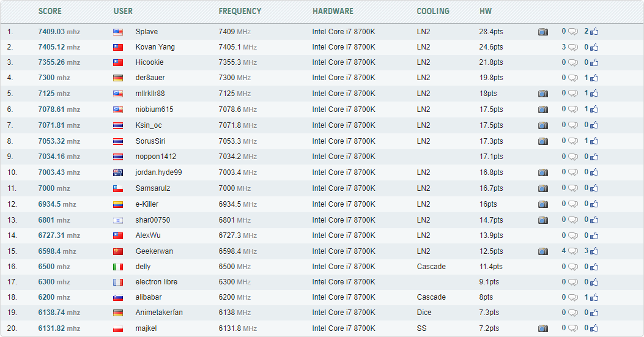Screen dimensions: 644x337
Task: Click the thumbs-up icon for alibabar
Action: [594, 297]
